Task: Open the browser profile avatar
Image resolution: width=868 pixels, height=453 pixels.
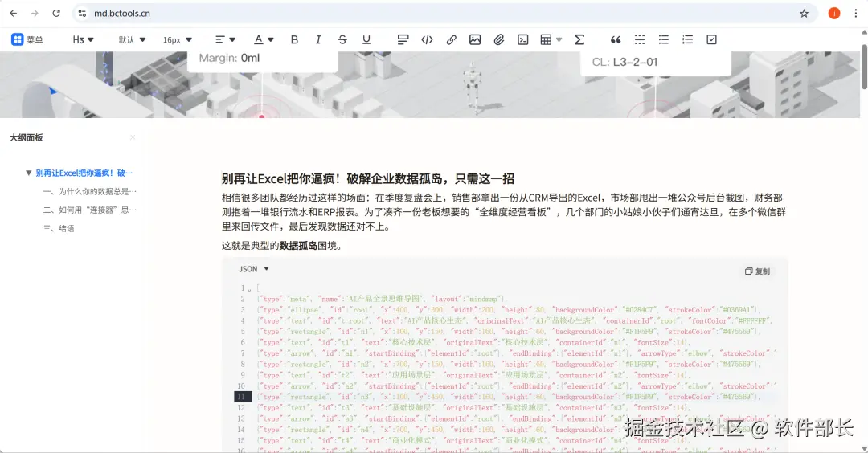Action: [834, 14]
